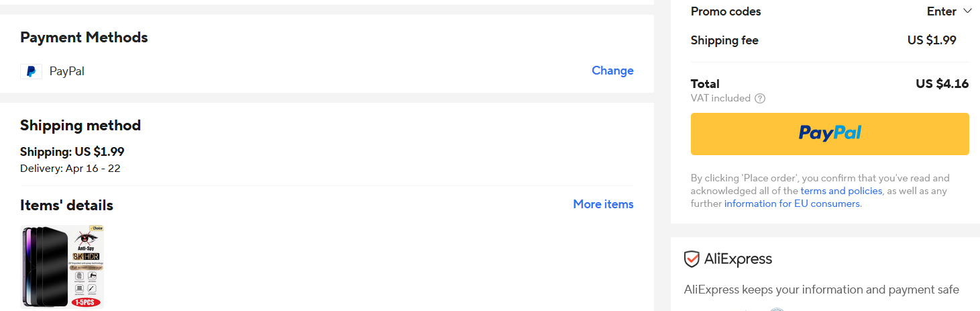Select Enter next to Promo codes
The image size is (980, 311).
[x=942, y=11]
